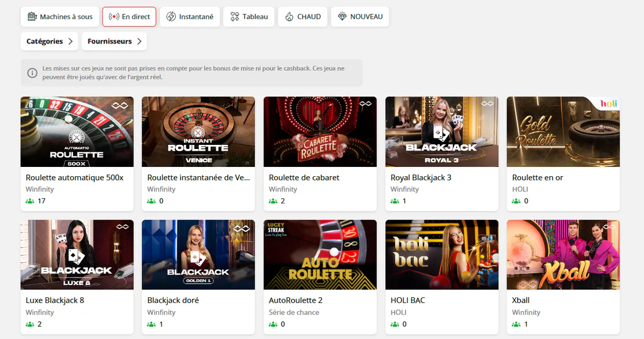
Task: Click players icon under Roulette instantanée
Action: click(x=151, y=201)
